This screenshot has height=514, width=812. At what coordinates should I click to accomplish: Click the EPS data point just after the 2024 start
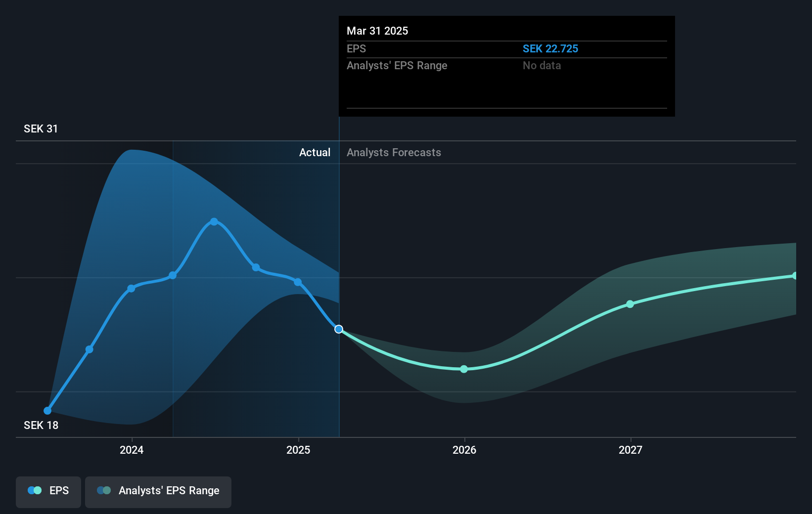173,275
